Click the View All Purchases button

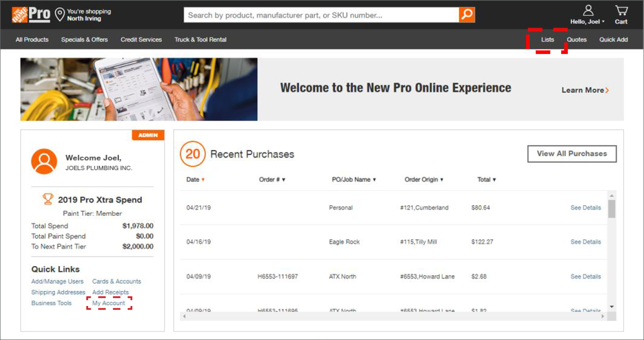[571, 154]
